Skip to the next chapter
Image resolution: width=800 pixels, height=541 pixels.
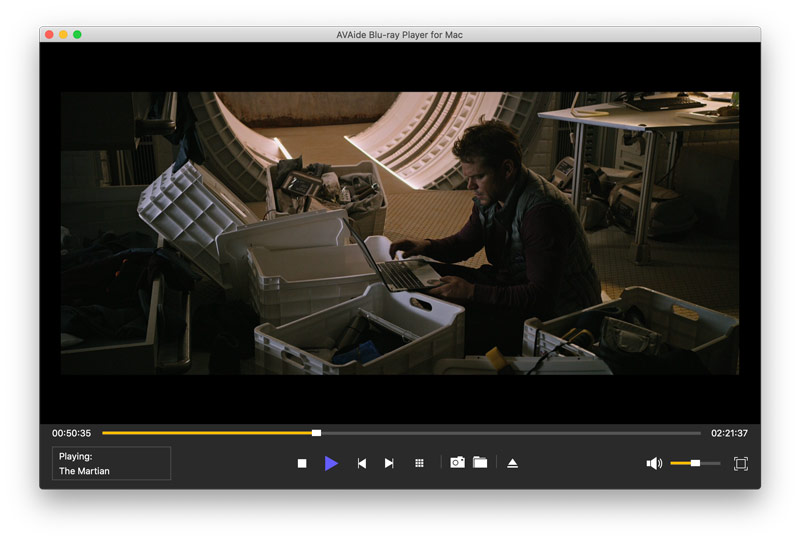[x=389, y=463]
